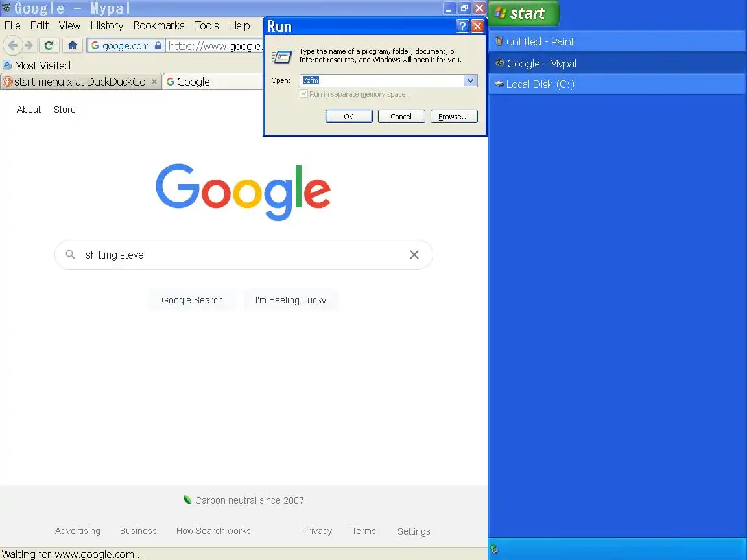Screen dimensions: 747x560
Task: Click the Google logo
Action: click(243, 191)
